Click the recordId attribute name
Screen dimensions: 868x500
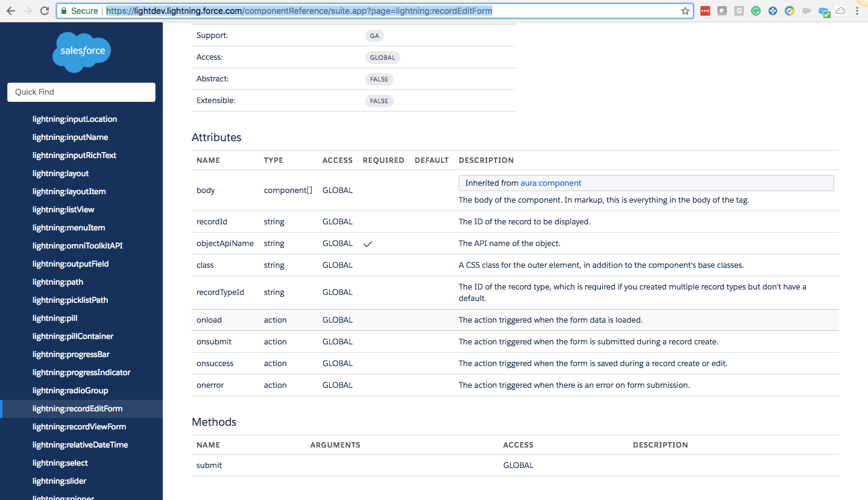212,222
